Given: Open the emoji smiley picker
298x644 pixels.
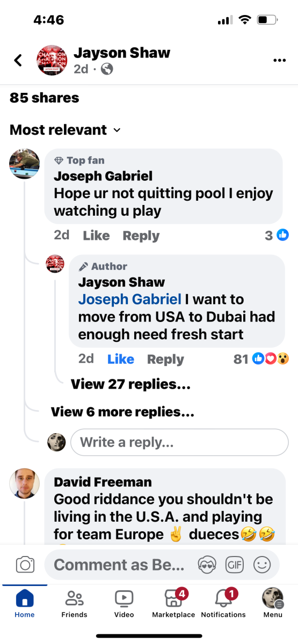Looking at the screenshot, I should coord(262,565).
